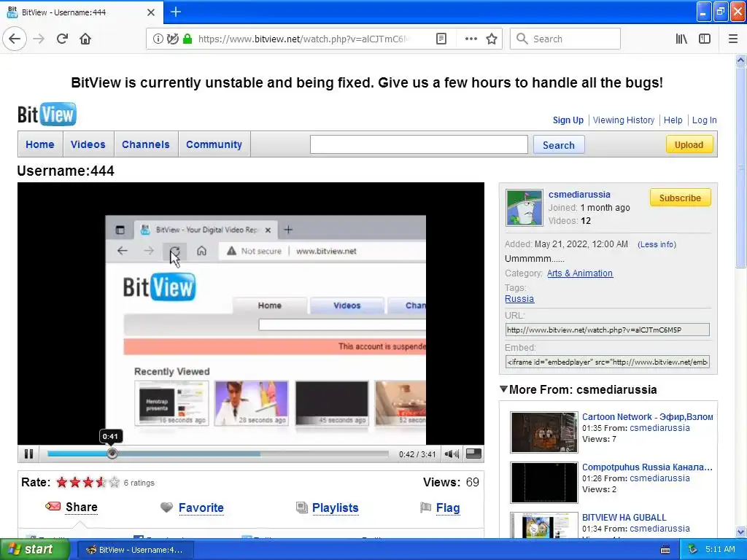Open the Compotpuhus Russia video title link
This screenshot has height=560, width=747.
pos(647,467)
